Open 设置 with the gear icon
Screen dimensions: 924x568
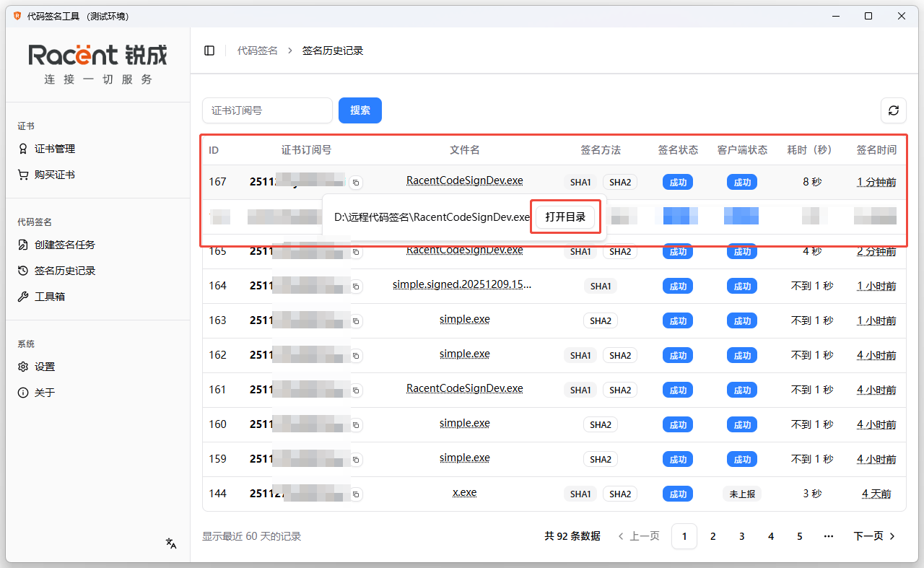(x=23, y=366)
